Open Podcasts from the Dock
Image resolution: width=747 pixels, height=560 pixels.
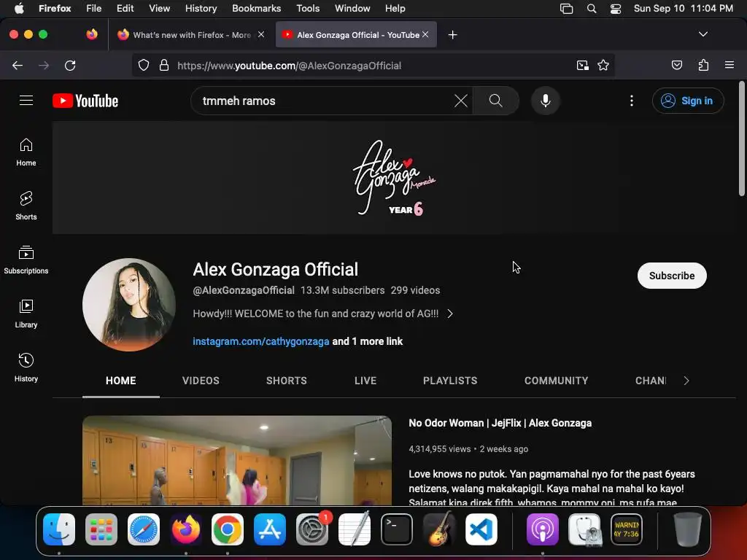tap(542, 529)
